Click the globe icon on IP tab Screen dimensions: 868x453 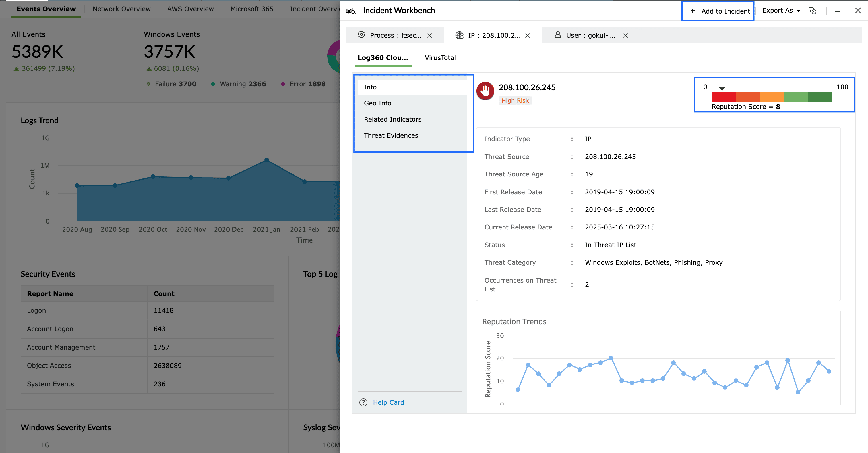pyautogui.click(x=459, y=35)
